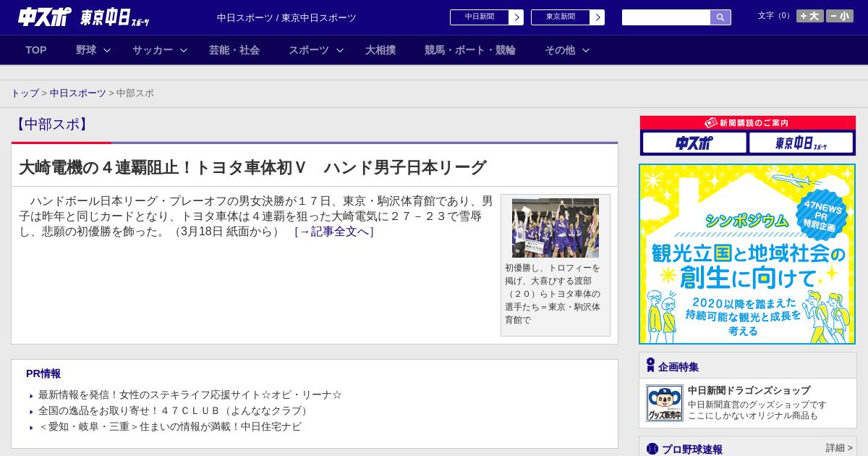Image resolution: width=868 pixels, height=456 pixels.
Task: Click the 新聞購読のご案内 header
Action: click(x=748, y=123)
